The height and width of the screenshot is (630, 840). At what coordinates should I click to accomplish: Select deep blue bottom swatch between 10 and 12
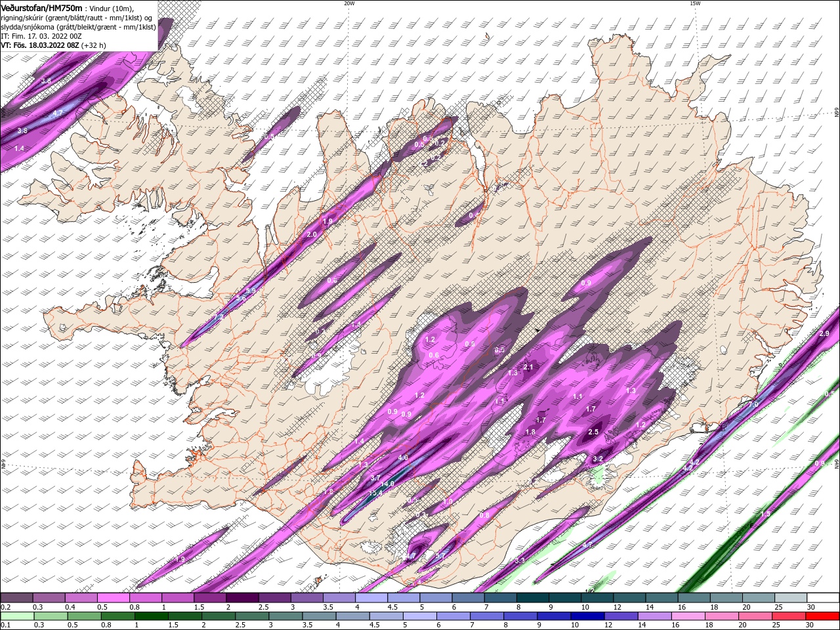point(588,616)
